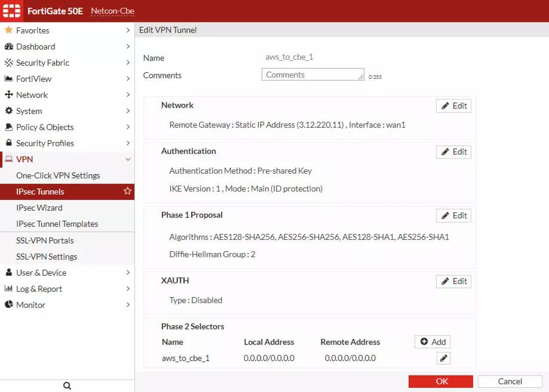Cancel editing the VPN tunnel
The width and height of the screenshot is (549, 392).
[x=510, y=381]
